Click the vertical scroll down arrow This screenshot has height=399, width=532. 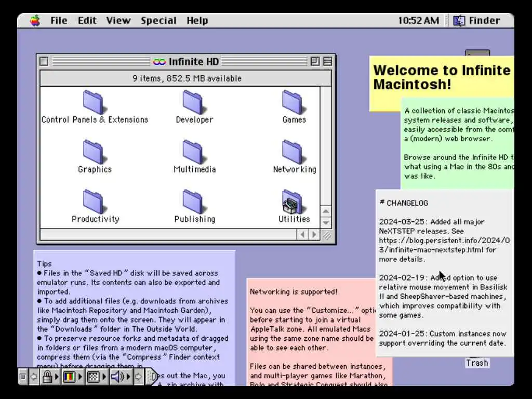[x=326, y=222]
